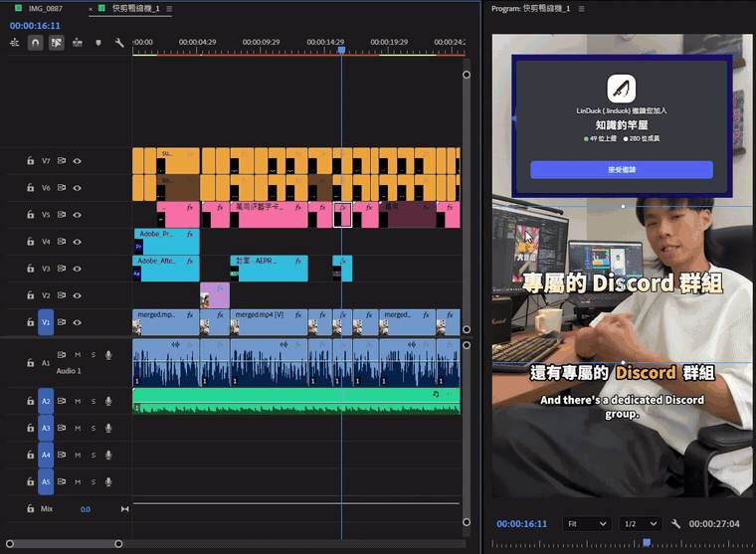
Task: Open the Program monitor panel menu
Action: click(582, 9)
